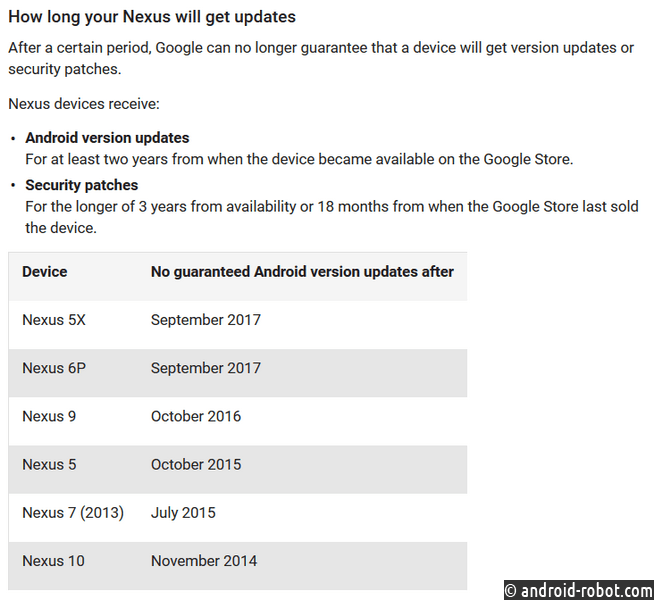The height and width of the screenshot is (600, 654).
Task: Click the "How long your Nexus will get updates" heading
Action: (x=152, y=17)
